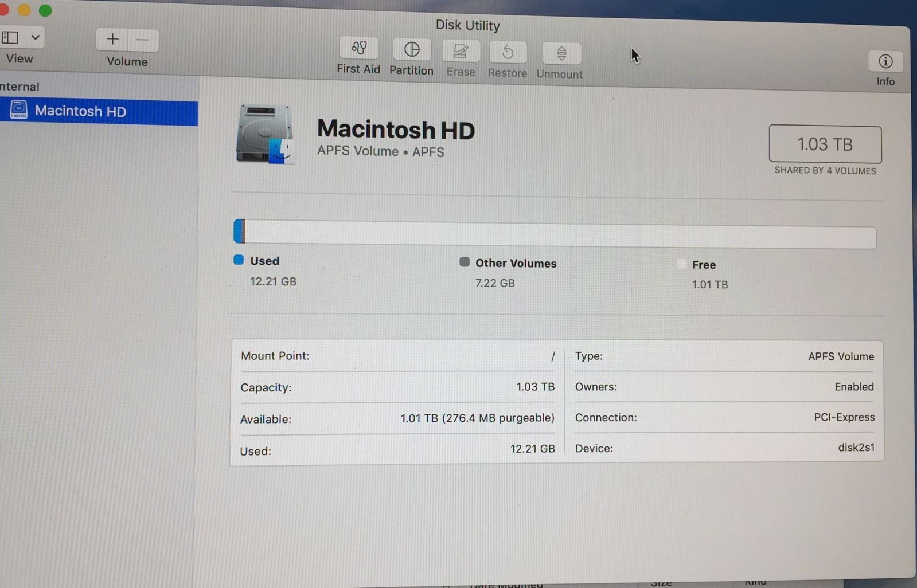This screenshot has height=588, width=917.
Task: Click the Used 12.21 GB table value
Action: [532, 449]
